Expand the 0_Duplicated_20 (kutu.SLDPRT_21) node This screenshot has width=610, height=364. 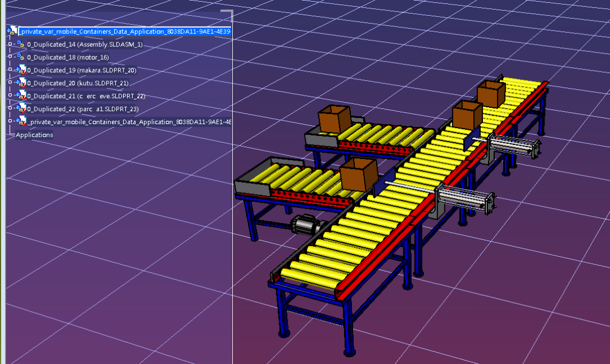tap(10, 82)
